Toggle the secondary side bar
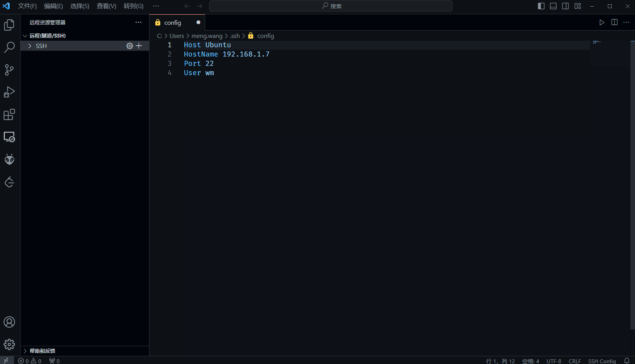 click(565, 6)
